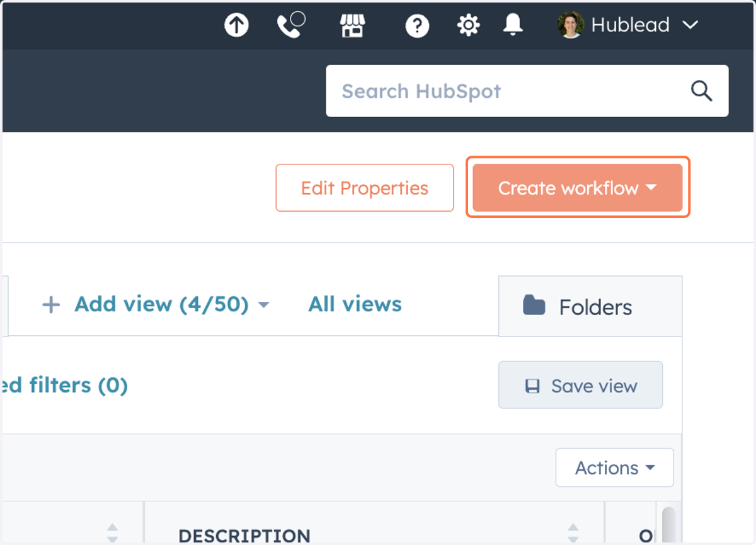Screen dimensions: 756x545
Task: Open the filters (0) link
Action: pos(64,384)
